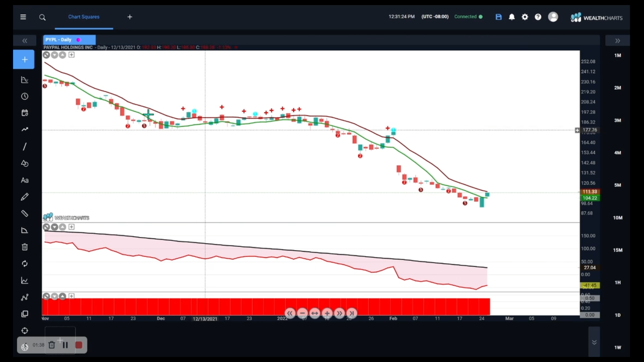Click the refresh icon in sidebar

coord(24,264)
